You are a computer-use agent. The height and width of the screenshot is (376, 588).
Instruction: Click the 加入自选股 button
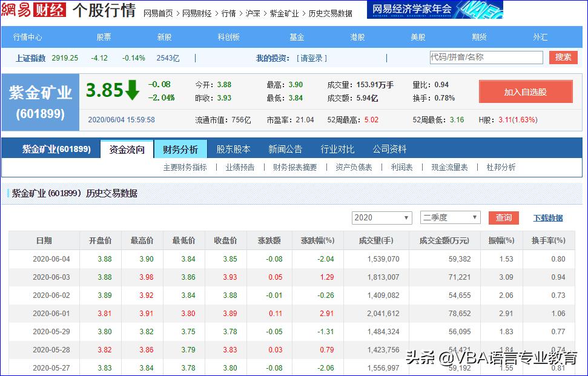point(527,91)
